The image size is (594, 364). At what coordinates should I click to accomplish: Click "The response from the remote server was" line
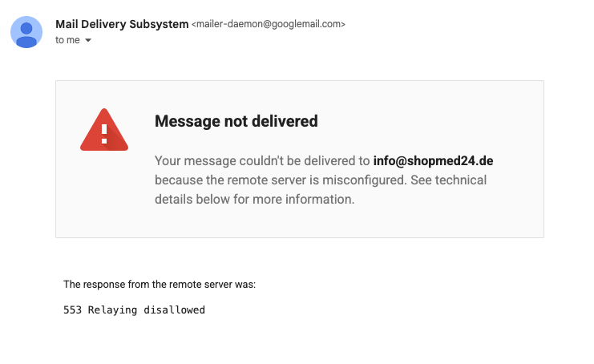click(160, 284)
